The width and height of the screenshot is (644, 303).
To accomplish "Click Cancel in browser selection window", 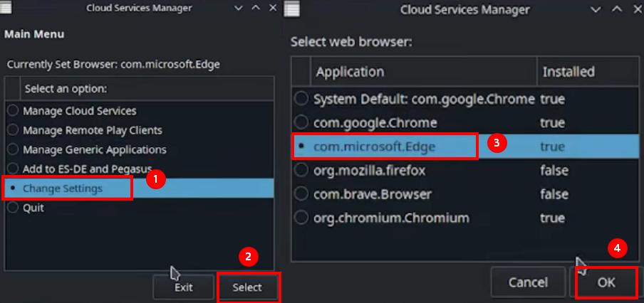I will coord(528,282).
